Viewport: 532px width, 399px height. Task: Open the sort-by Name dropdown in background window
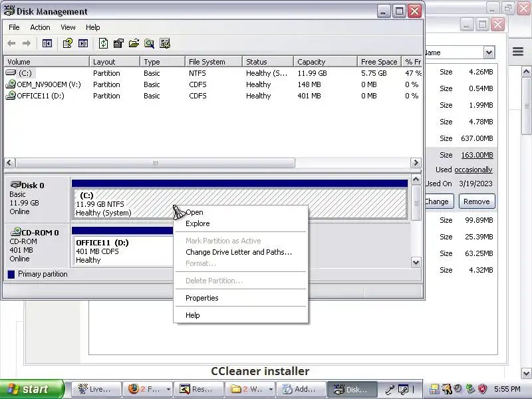tap(489, 53)
